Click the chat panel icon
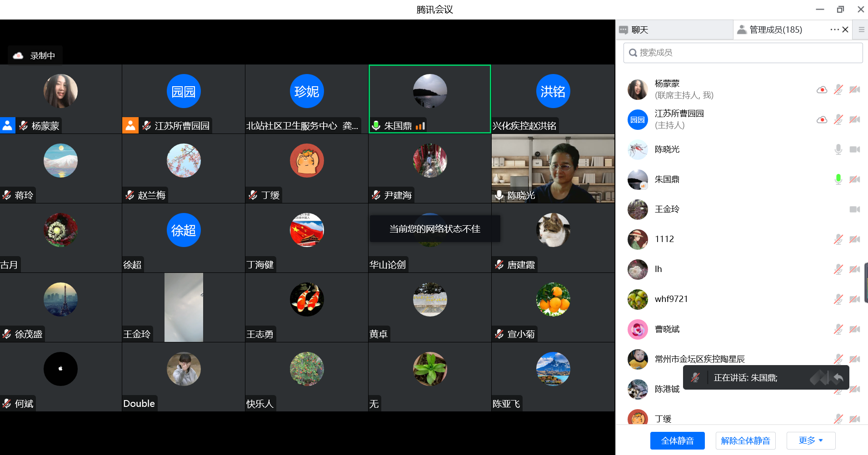Viewport: 868px width, 455px height. click(x=624, y=30)
